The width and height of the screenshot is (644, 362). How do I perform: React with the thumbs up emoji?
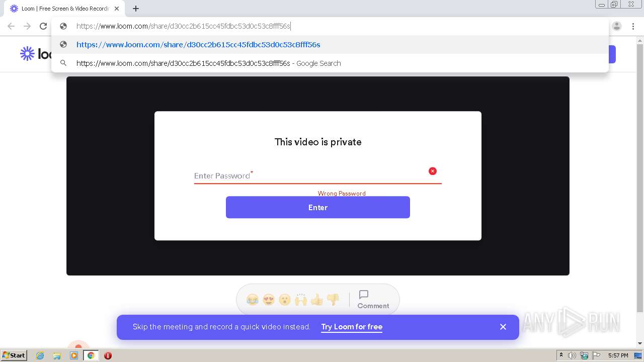coord(317,300)
